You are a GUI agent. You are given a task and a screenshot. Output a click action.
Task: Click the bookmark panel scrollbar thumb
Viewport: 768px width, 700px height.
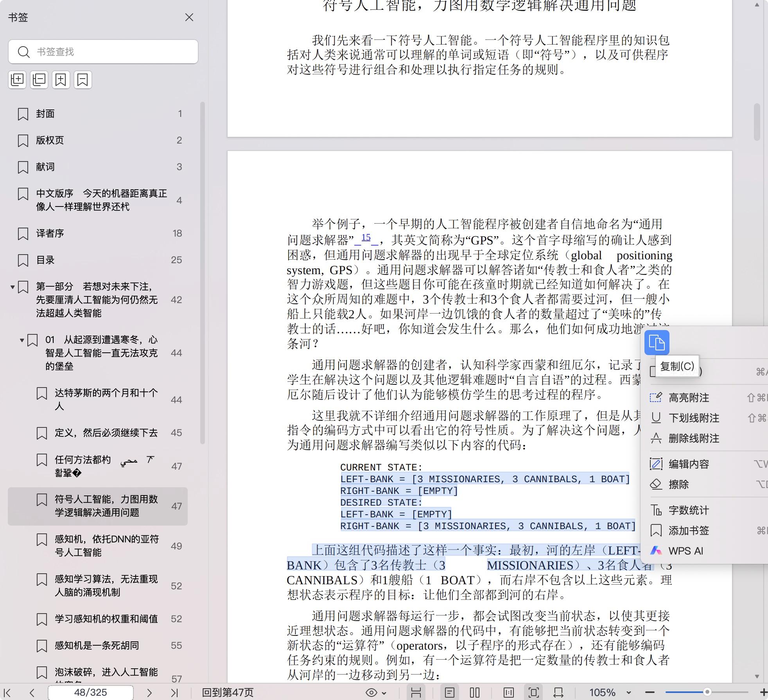click(202, 273)
